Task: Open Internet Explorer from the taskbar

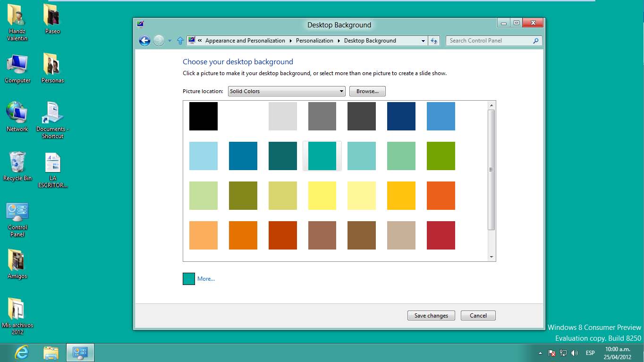Action: click(22, 353)
